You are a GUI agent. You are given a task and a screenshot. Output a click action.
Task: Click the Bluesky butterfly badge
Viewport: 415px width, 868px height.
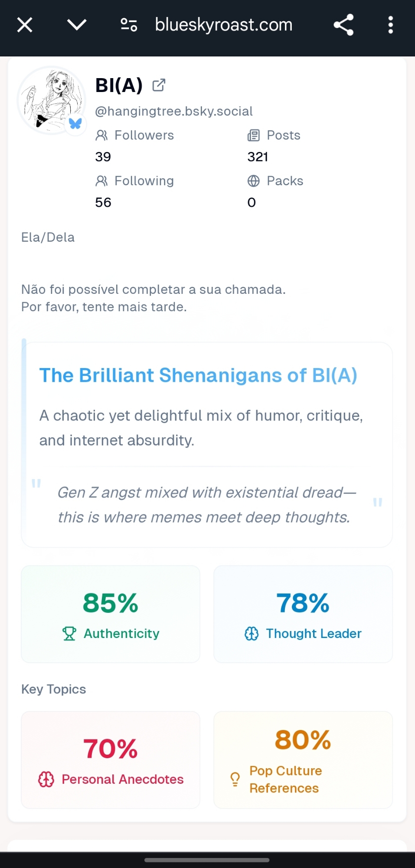[75, 124]
